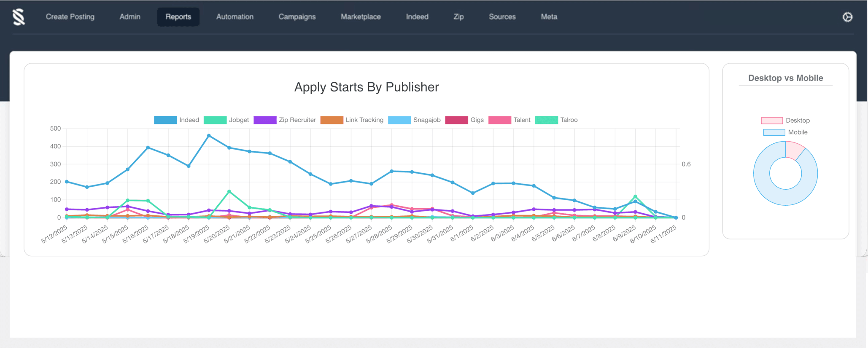This screenshot has width=868, height=349.
Task: Toggle the Gigs legend swatch
Action: (456, 120)
